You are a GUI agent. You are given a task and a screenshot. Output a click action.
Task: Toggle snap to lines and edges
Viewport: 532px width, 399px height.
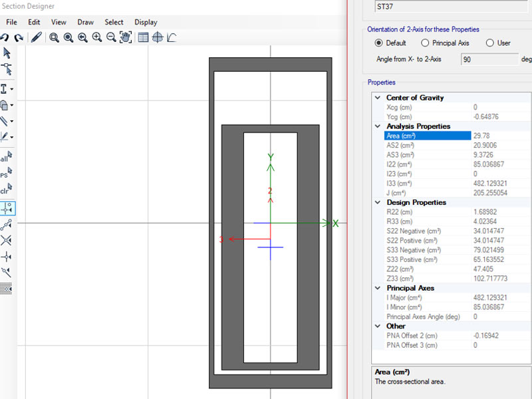click(x=6, y=272)
